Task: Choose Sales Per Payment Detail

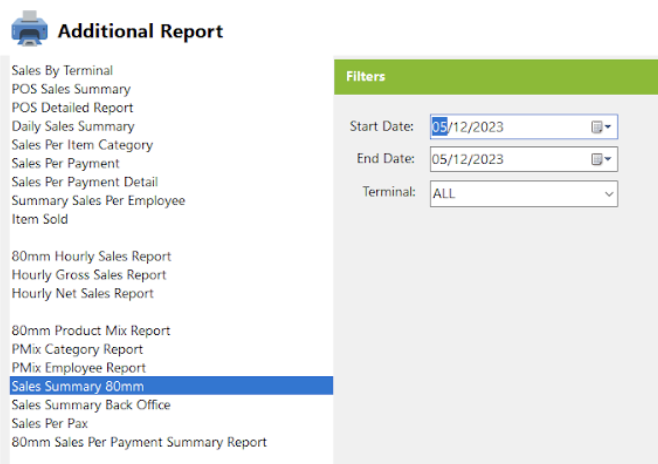Action: pyautogui.click(x=85, y=182)
